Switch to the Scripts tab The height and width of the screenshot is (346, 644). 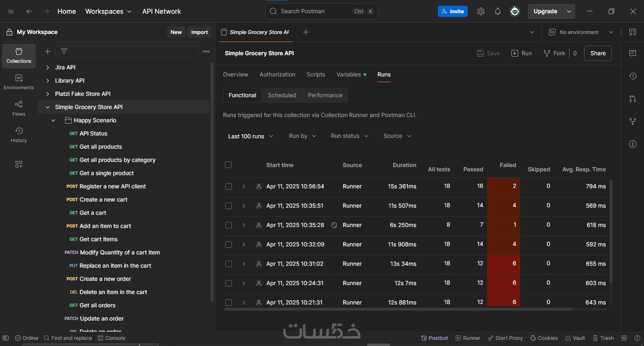[x=316, y=75]
